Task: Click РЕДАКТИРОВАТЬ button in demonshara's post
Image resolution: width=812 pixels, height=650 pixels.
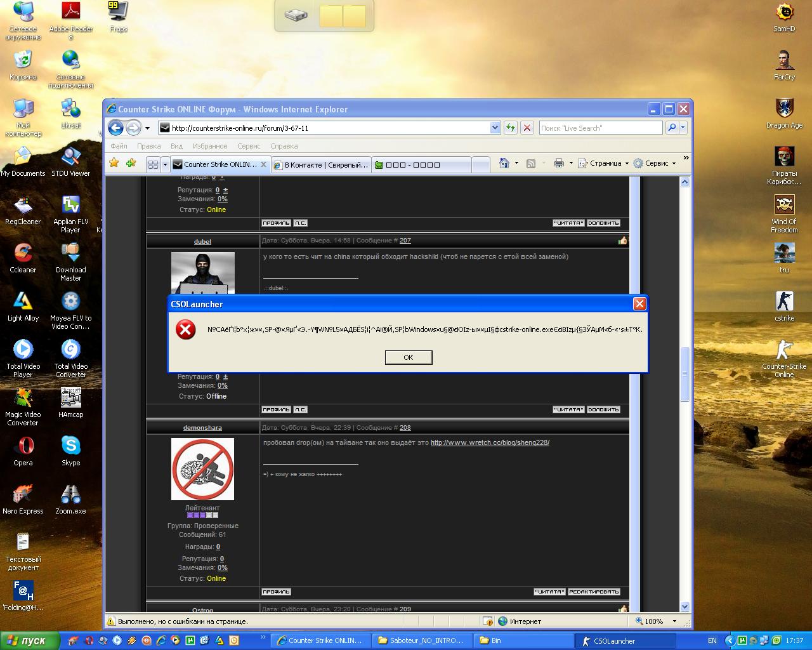Action: click(594, 592)
